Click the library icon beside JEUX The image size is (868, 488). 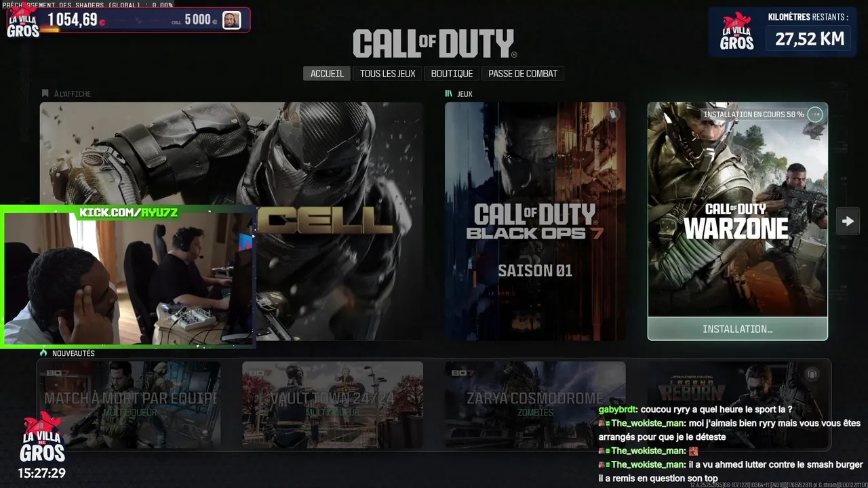pos(448,94)
